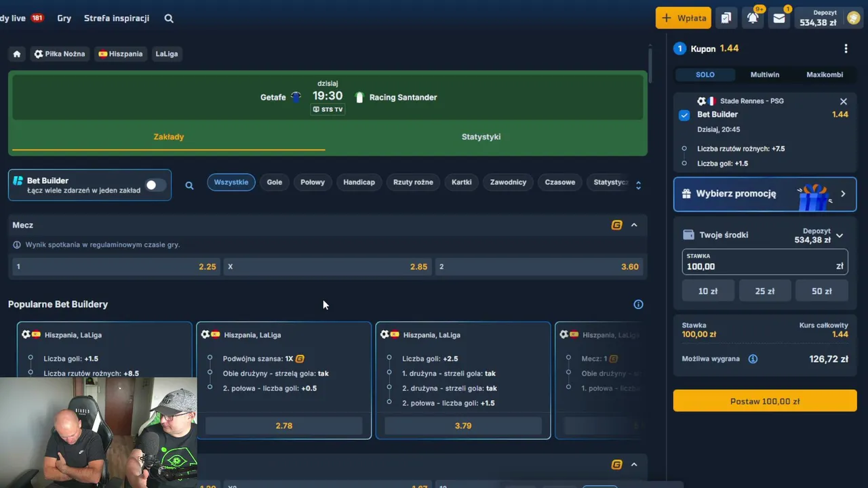This screenshot has height=488, width=868.
Task: Click the info icon beside Możliwa wygrana
Action: [x=753, y=359]
